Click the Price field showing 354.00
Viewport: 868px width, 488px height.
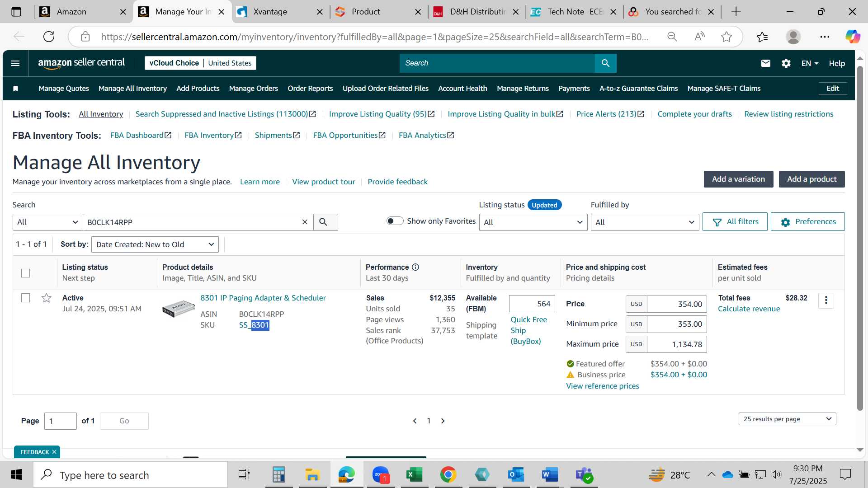click(676, 304)
